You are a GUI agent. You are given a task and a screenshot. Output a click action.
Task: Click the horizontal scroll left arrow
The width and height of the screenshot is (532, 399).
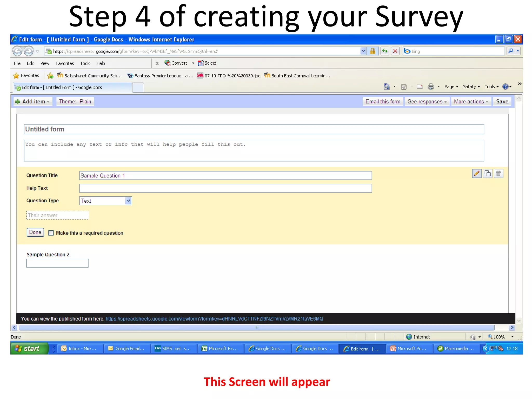[14, 328]
